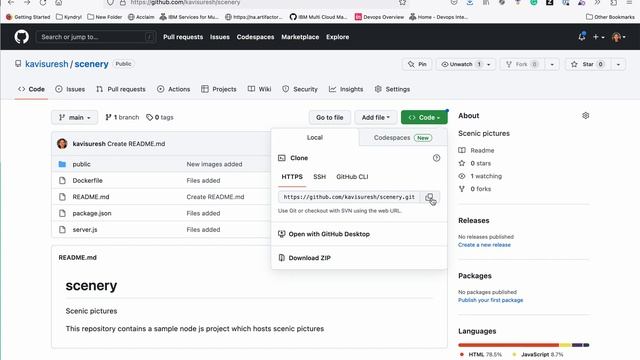The height and width of the screenshot is (360, 640).
Task: Click the public folder icon
Action: click(x=62, y=164)
